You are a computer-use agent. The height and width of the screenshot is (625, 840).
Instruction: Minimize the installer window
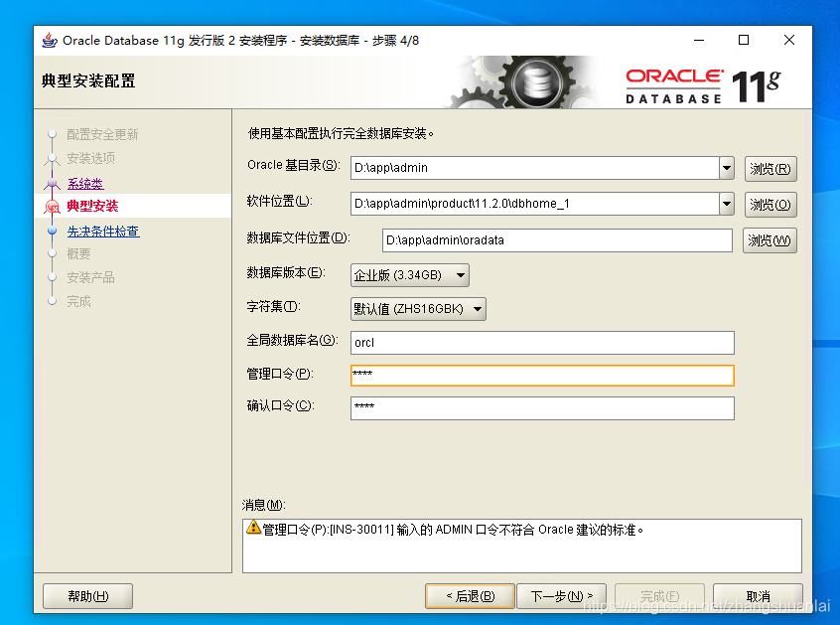tap(699, 40)
